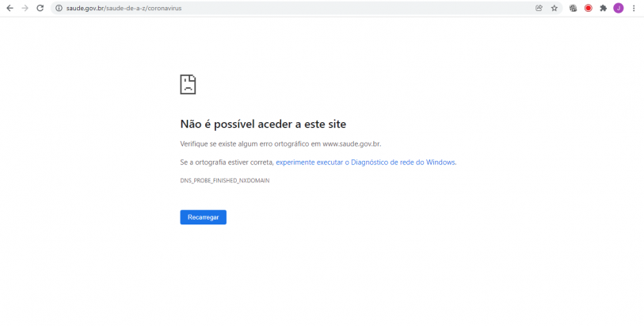The height and width of the screenshot is (326, 644).
Task: Open the purple J profile avatar
Action: click(x=618, y=8)
